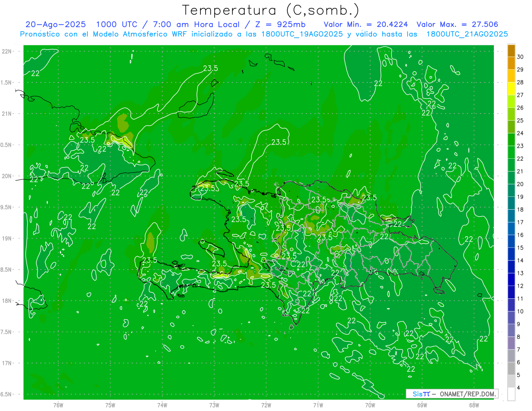Click the "72W" longitude axis label
Screen dimensions: 532x411
pyautogui.click(x=266, y=405)
